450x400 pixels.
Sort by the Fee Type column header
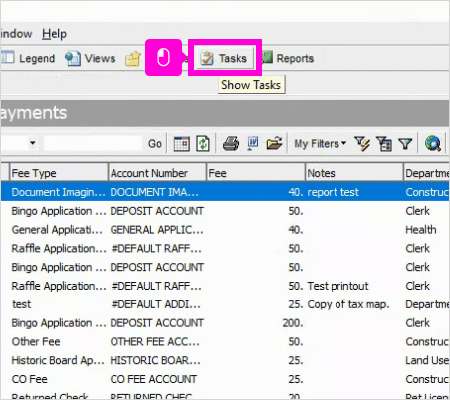pyautogui.click(x=59, y=173)
